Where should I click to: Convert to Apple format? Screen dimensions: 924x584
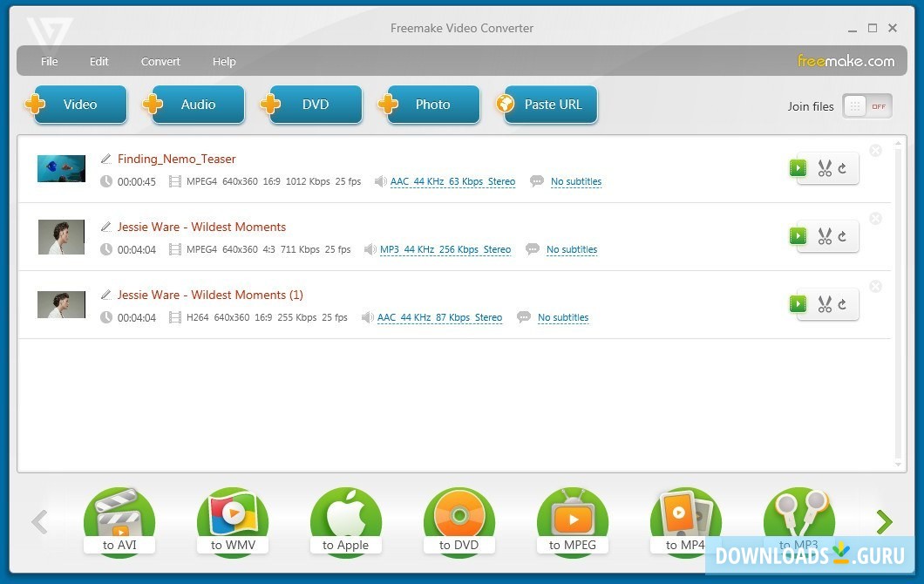coord(346,522)
